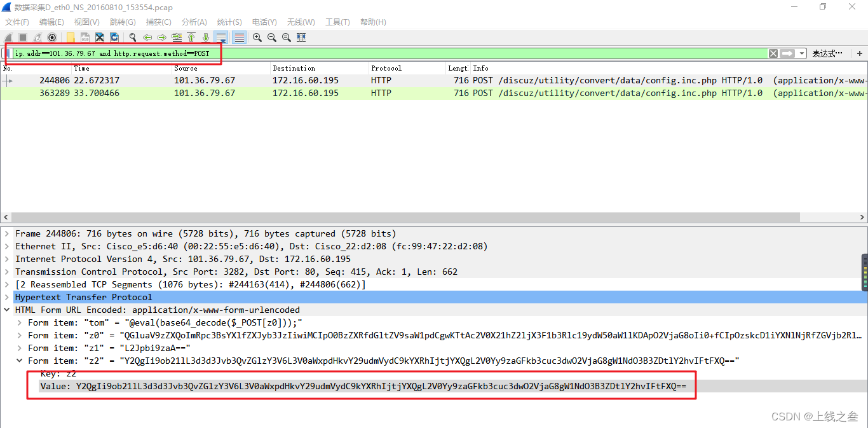Save the capture file icon
Viewport: 868px width, 428px height.
click(x=85, y=38)
